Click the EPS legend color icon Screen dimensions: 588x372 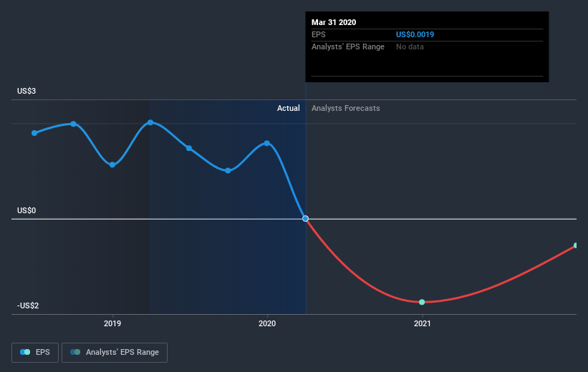[25, 352]
